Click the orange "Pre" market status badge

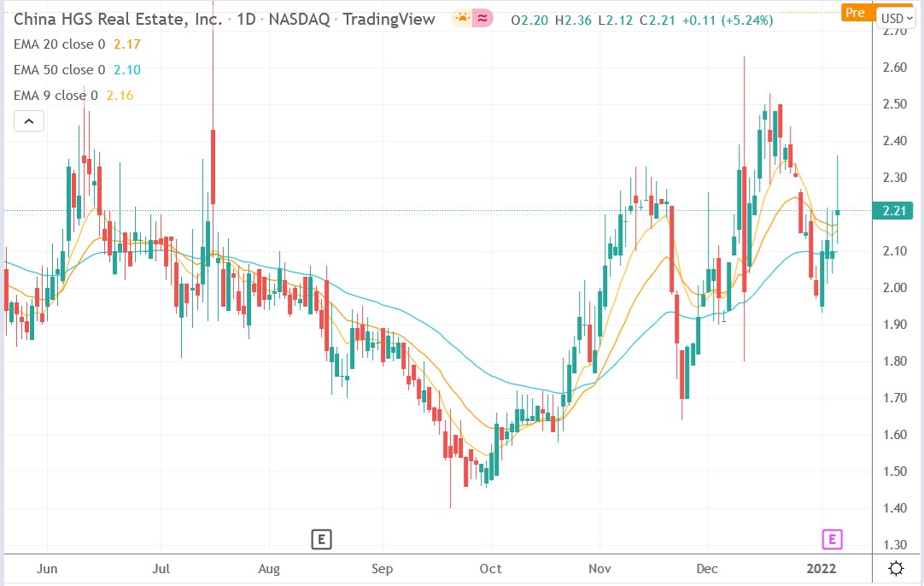pyautogui.click(x=855, y=12)
